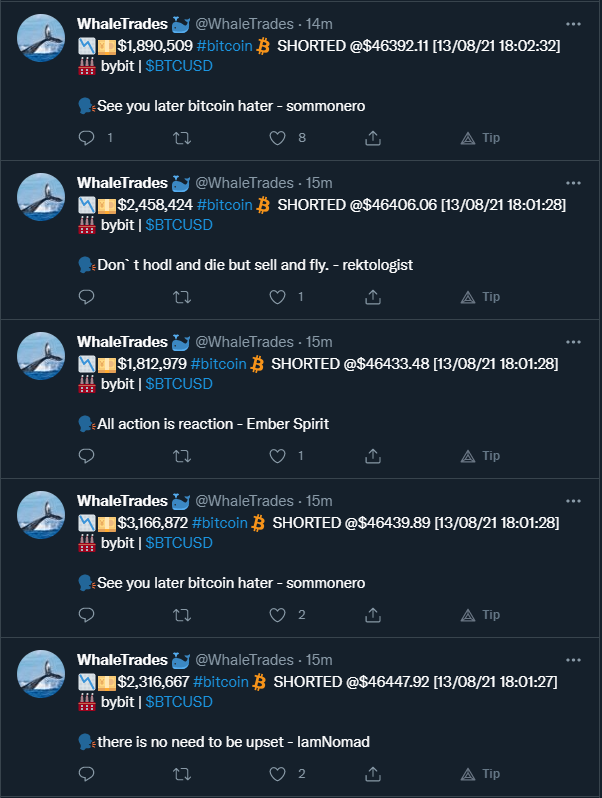
Task: Open WhaleTrades name on the $3,166,872 tweet
Action: [x=122, y=501]
